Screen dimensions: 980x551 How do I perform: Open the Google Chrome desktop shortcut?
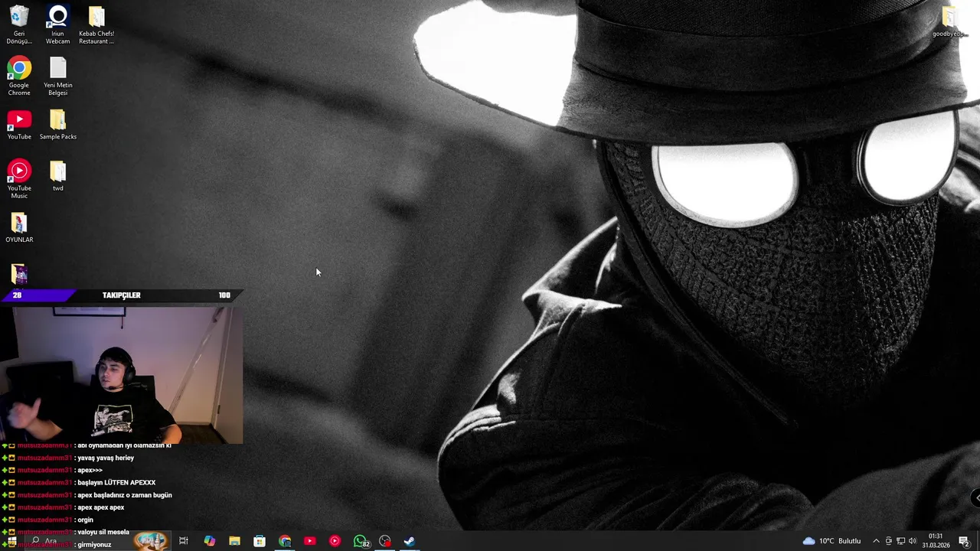(19, 77)
